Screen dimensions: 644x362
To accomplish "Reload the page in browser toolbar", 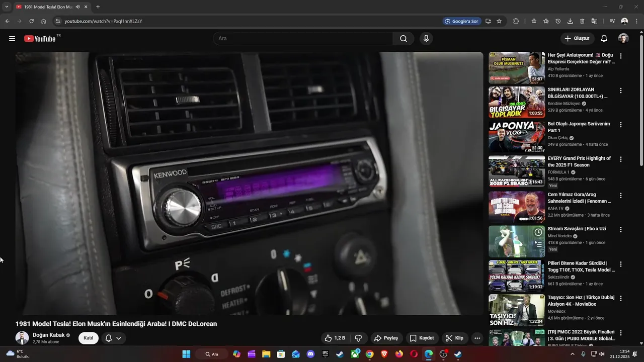I will click(x=31, y=21).
